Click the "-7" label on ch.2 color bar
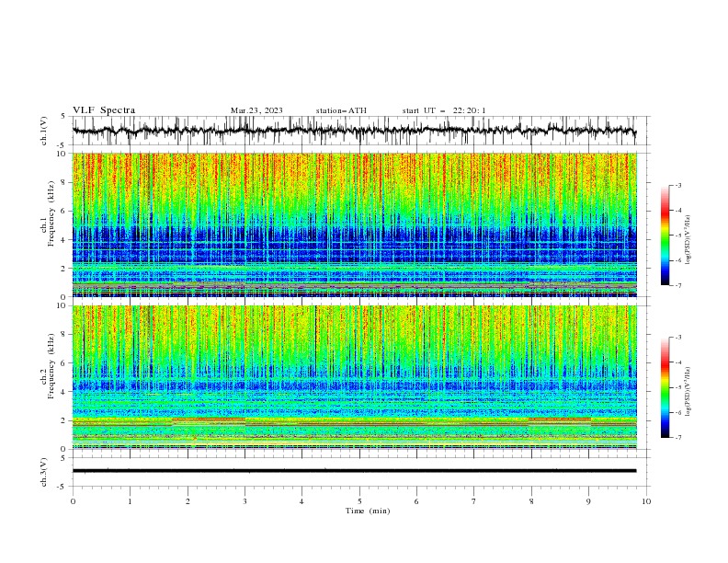The image size is (728, 563). tap(678, 438)
